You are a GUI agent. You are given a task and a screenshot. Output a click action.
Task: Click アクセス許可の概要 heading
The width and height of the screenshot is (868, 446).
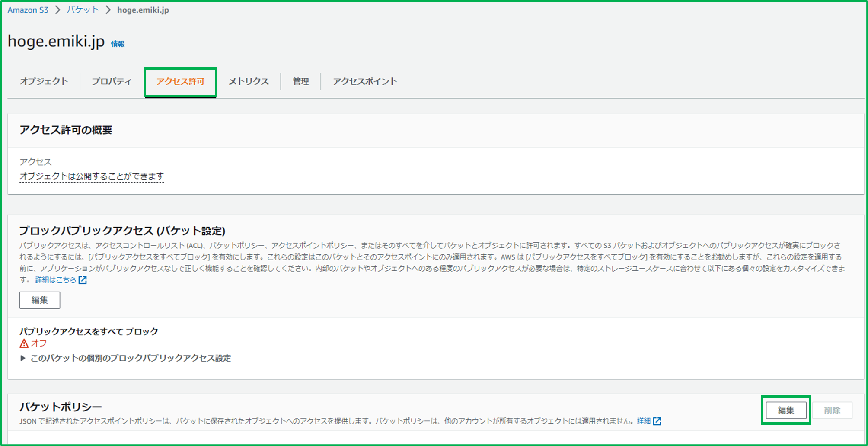pos(66,130)
